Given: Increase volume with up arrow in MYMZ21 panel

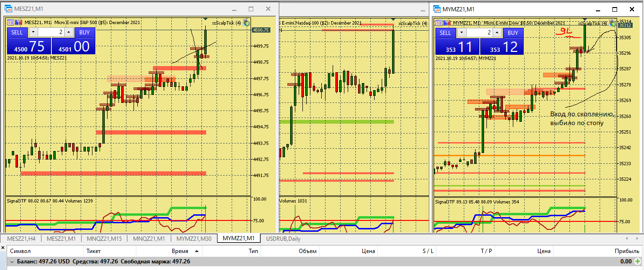Looking at the screenshot, I should pos(497,33).
